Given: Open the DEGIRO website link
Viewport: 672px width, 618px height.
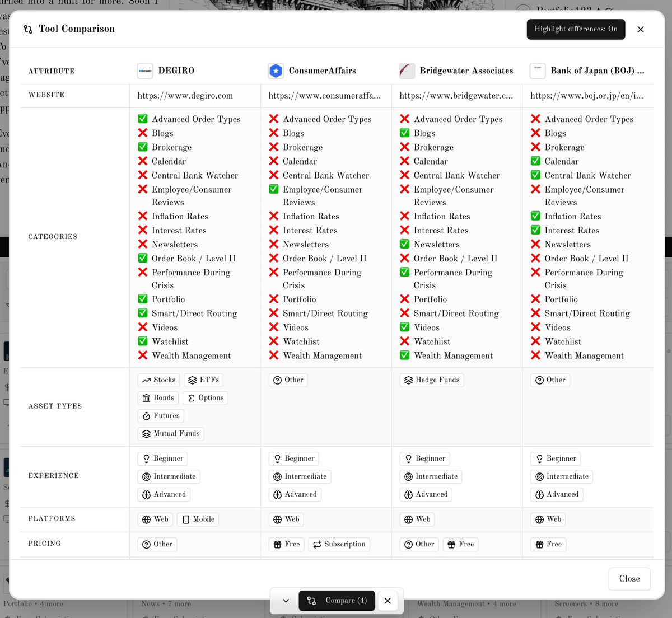Looking at the screenshot, I should [185, 96].
